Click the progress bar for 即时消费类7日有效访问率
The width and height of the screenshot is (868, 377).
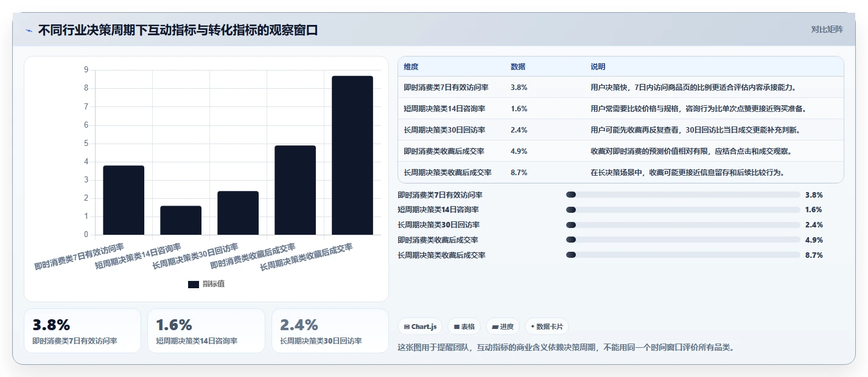pyautogui.click(x=683, y=195)
